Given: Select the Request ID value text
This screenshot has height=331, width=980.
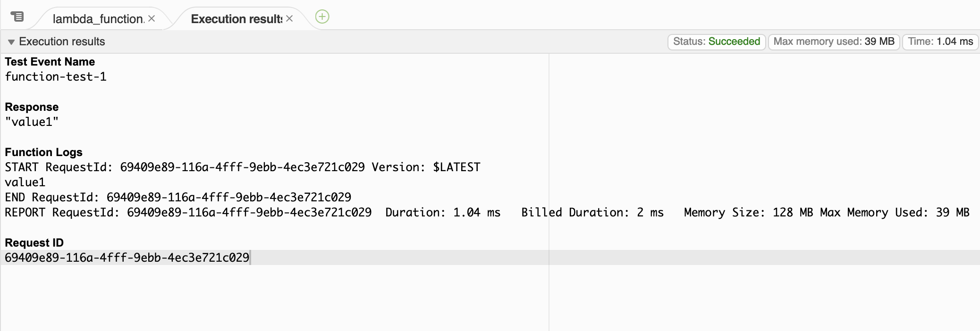Looking at the screenshot, I should 127,257.
